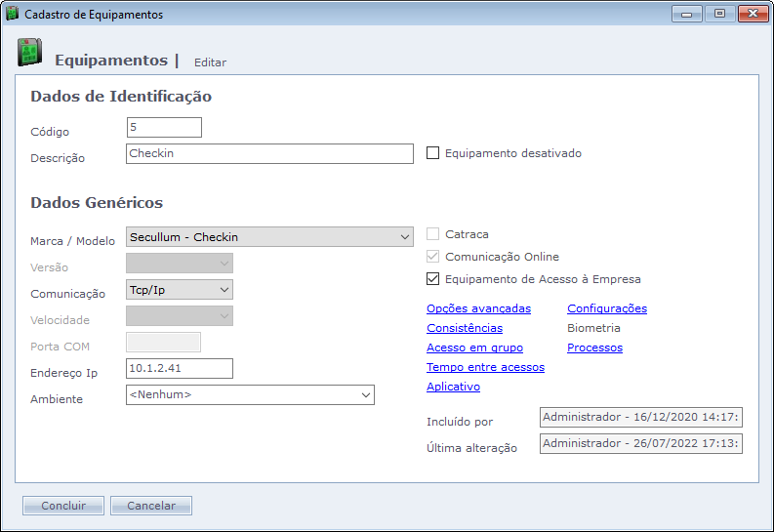Open the Acesso em grupo link

(474, 348)
